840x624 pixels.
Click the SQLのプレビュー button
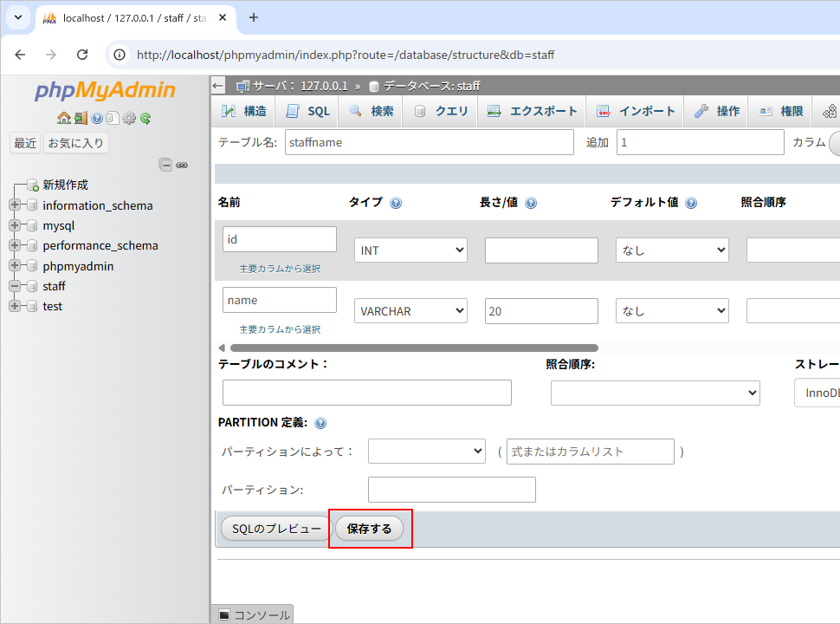coord(275,529)
